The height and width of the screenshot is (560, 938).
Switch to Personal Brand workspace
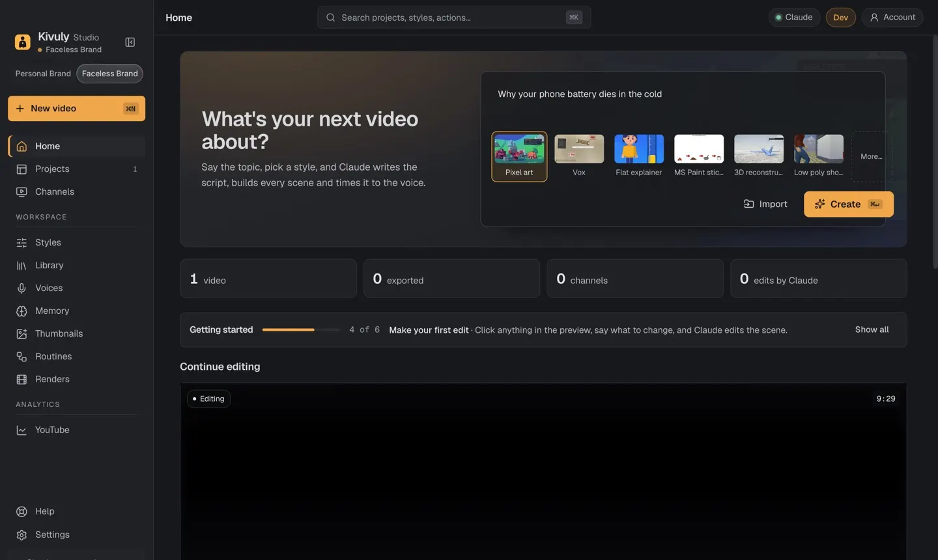click(x=43, y=74)
